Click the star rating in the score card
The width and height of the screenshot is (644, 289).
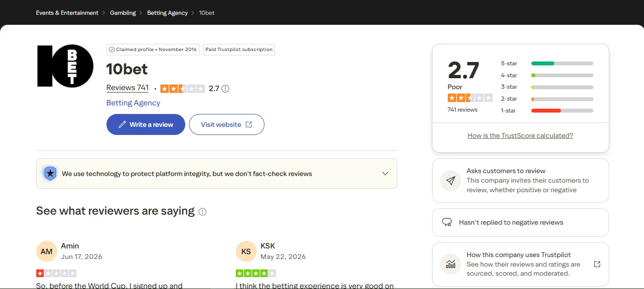[x=470, y=98]
